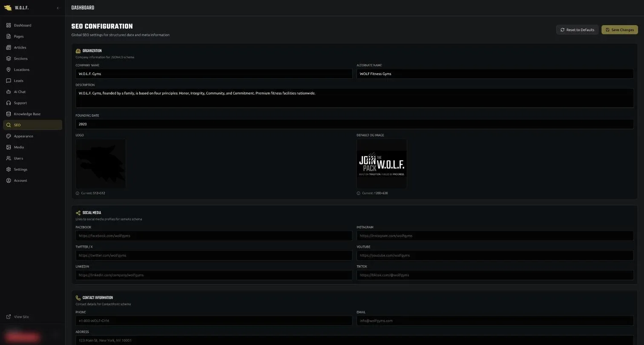
Task: Click the Pages document icon
Action: (9, 36)
